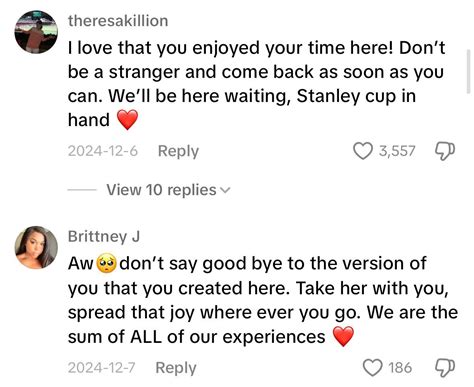Click the pleading face emoji after 'Aw'

pyautogui.click(x=106, y=264)
